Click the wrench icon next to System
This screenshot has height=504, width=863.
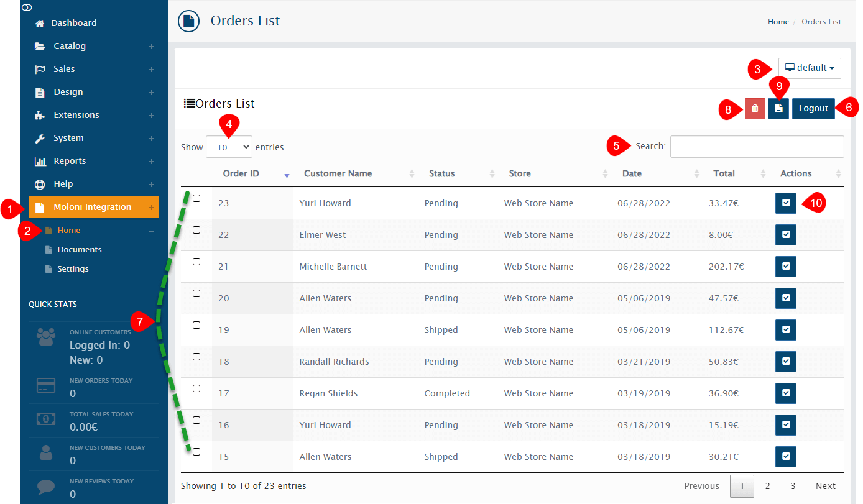pyautogui.click(x=40, y=139)
